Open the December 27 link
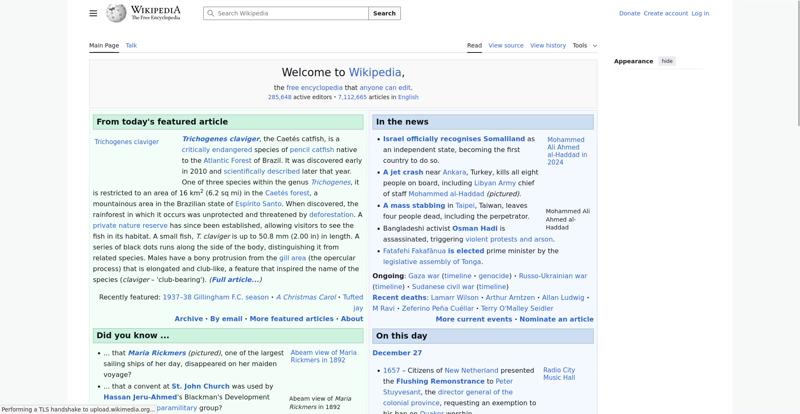The height and width of the screenshot is (414, 800). click(x=397, y=353)
